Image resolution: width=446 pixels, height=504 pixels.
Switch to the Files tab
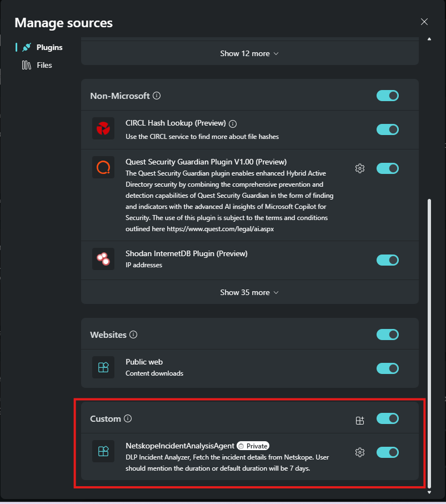tap(37, 65)
